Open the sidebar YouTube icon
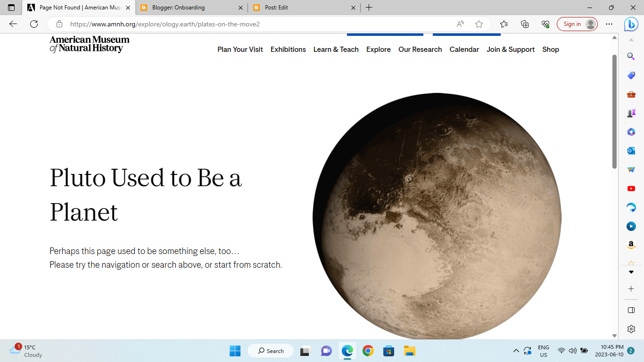 click(631, 189)
